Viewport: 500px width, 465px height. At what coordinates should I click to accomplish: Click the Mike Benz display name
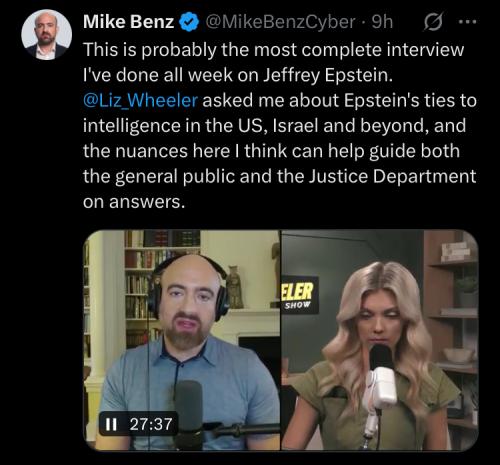[x=128, y=22]
